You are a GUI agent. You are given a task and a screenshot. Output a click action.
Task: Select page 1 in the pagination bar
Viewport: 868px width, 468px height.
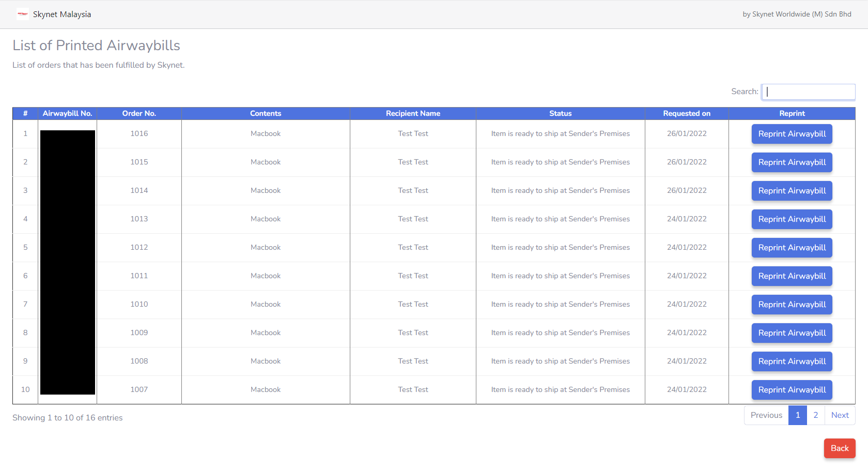(797, 415)
